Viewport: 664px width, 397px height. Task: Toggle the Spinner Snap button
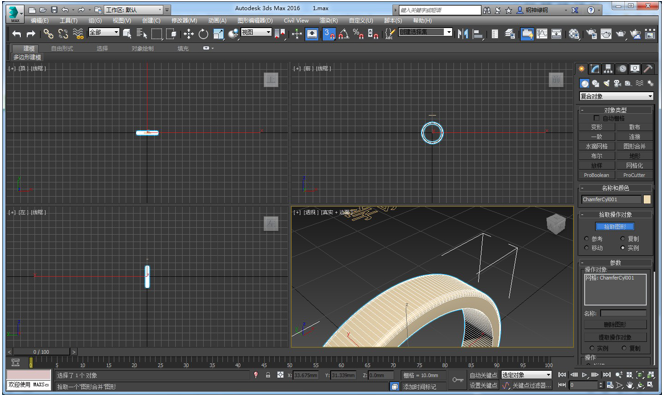(x=373, y=34)
